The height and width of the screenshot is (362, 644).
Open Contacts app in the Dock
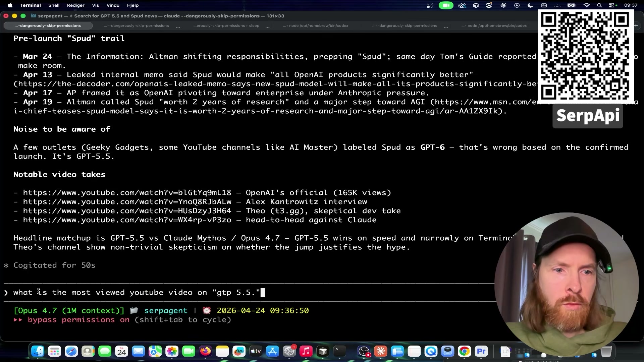click(x=88, y=351)
